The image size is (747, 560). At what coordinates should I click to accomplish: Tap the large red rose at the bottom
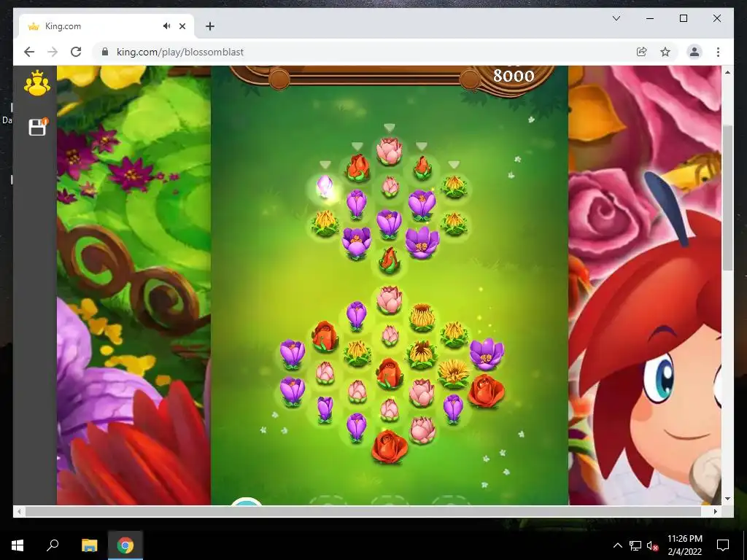click(x=390, y=447)
